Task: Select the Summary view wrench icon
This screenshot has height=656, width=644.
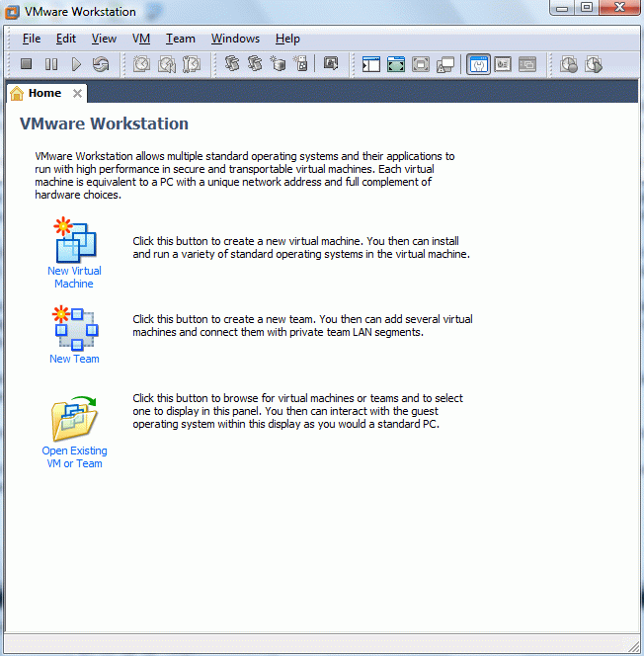Action: coord(478,64)
